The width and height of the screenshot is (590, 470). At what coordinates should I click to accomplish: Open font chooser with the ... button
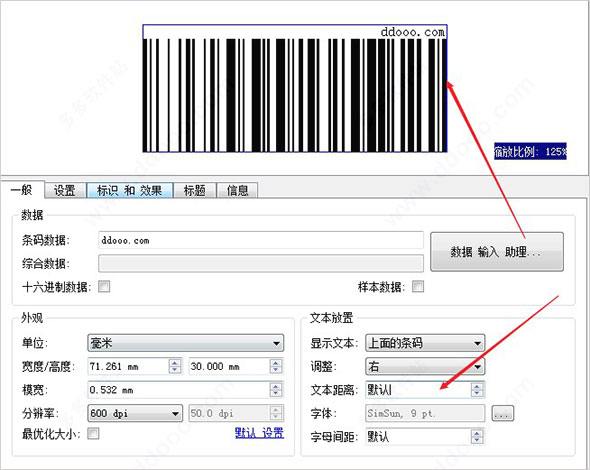point(503,414)
